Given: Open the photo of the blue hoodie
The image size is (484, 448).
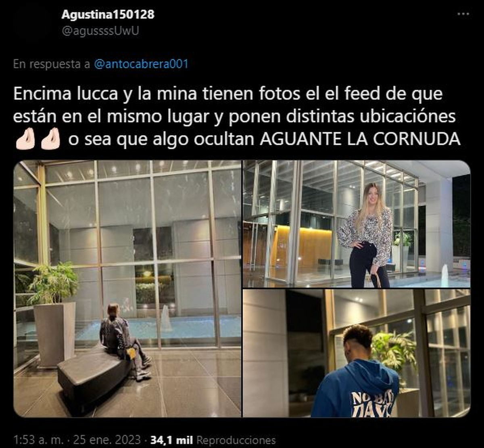Looking at the screenshot, I should (x=357, y=353).
